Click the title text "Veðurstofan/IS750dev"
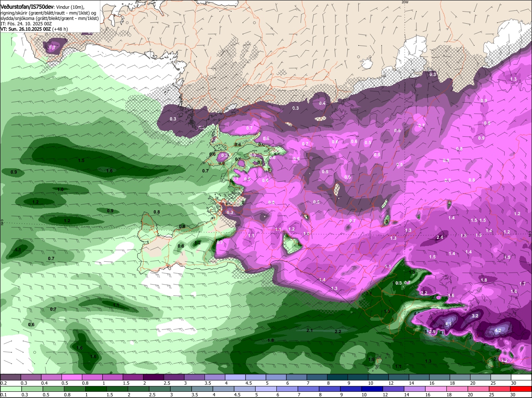This screenshot has height=398, width=532. tap(27, 7)
